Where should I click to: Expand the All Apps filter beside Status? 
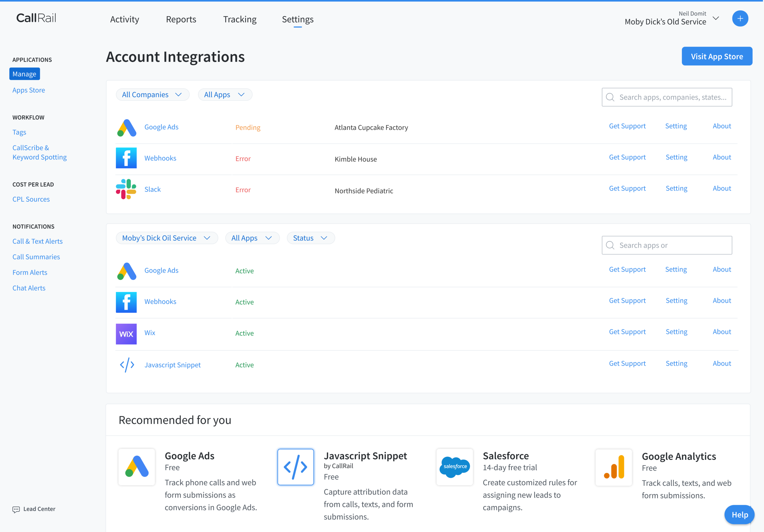click(x=252, y=238)
